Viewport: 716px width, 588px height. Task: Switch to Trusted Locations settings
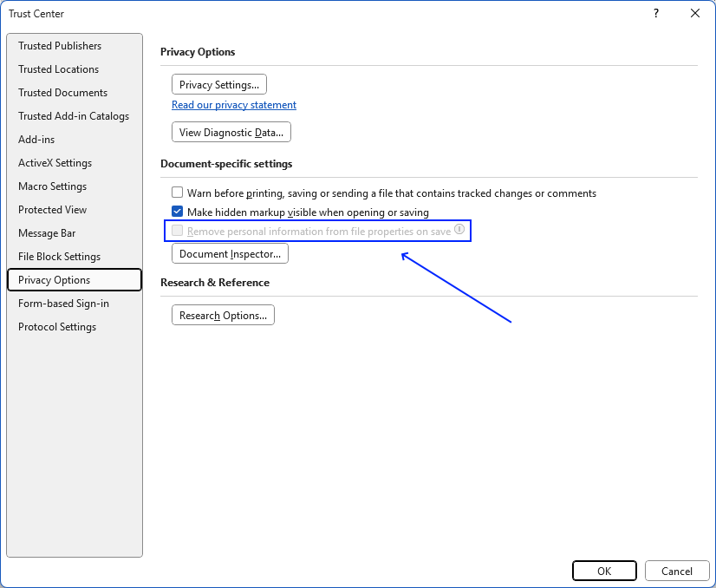click(58, 69)
